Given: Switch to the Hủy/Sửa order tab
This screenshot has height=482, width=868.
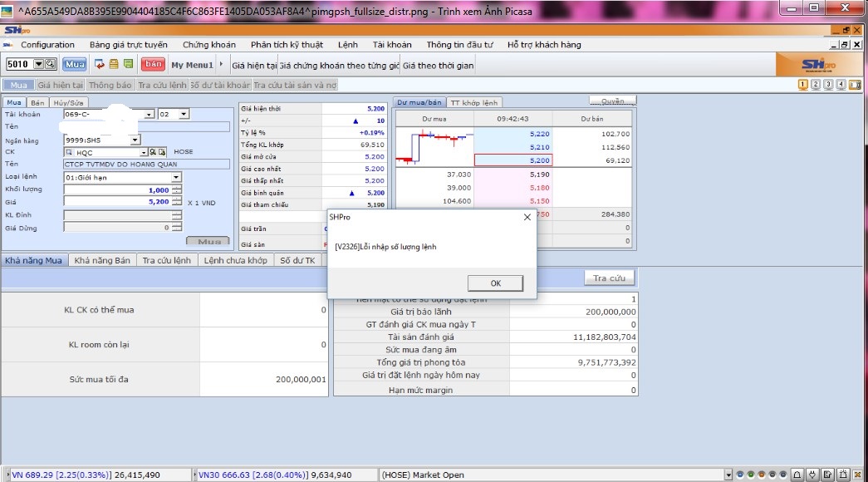Looking at the screenshot, I should click(69, 102).
